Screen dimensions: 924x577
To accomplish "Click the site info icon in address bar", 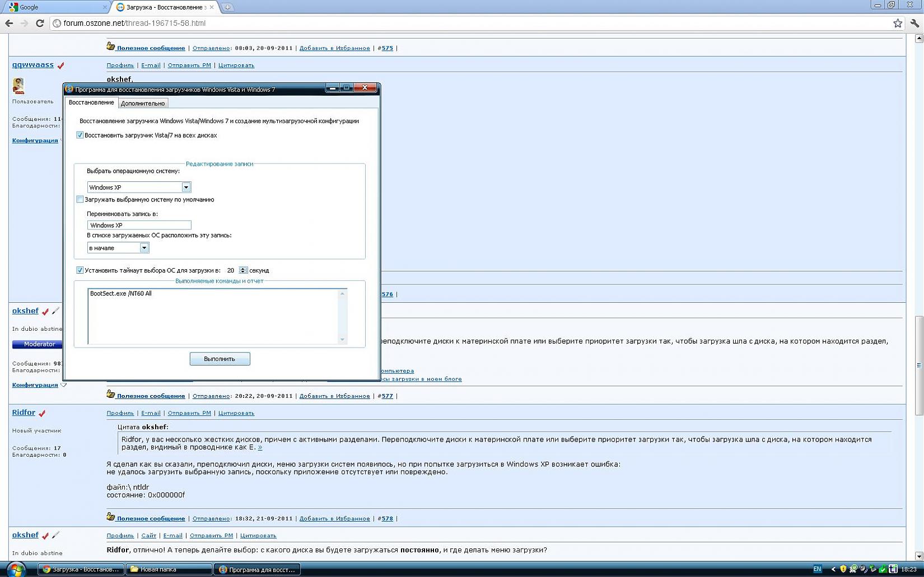I will [57, 23].
